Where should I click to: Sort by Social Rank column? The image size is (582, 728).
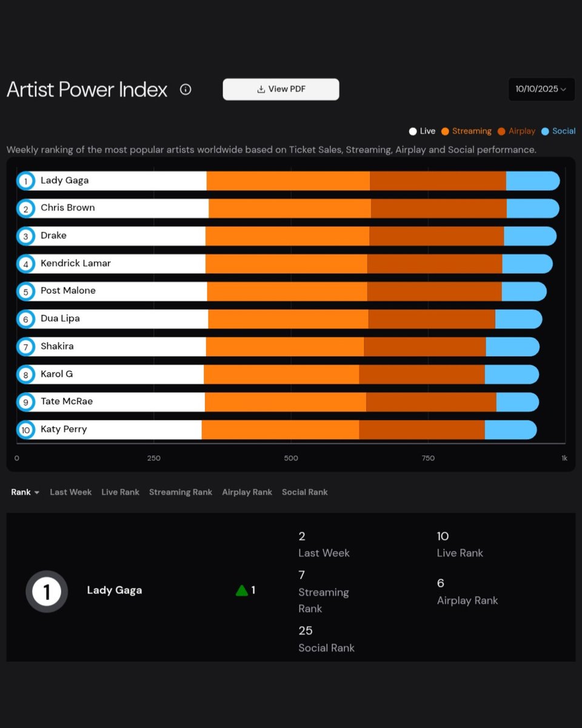tap(304, 492)
